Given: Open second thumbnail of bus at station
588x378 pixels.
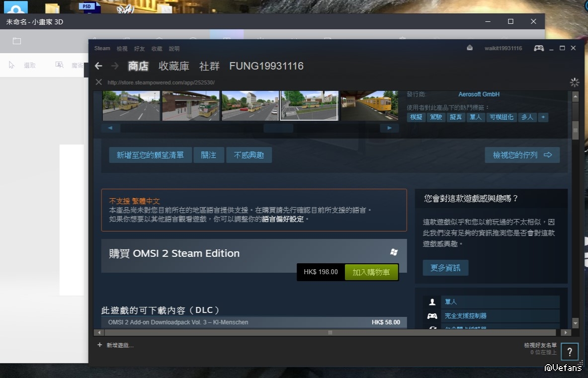Looking at the screenshot, I should tap(190, 106).
